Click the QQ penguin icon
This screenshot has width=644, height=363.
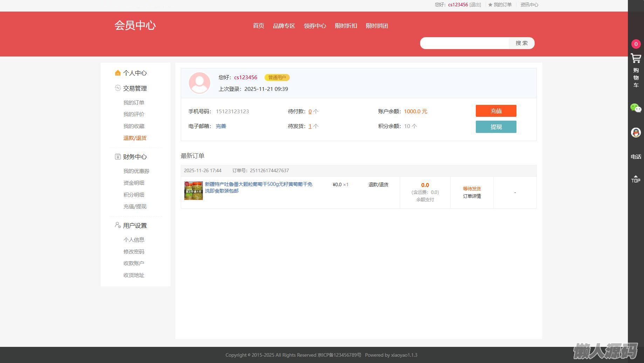[636, 133]
